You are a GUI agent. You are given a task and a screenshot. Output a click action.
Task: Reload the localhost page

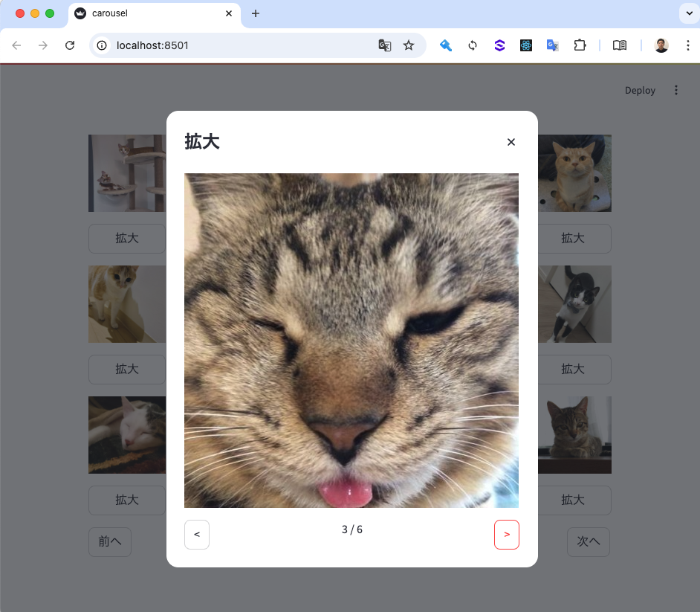[70, 45]
